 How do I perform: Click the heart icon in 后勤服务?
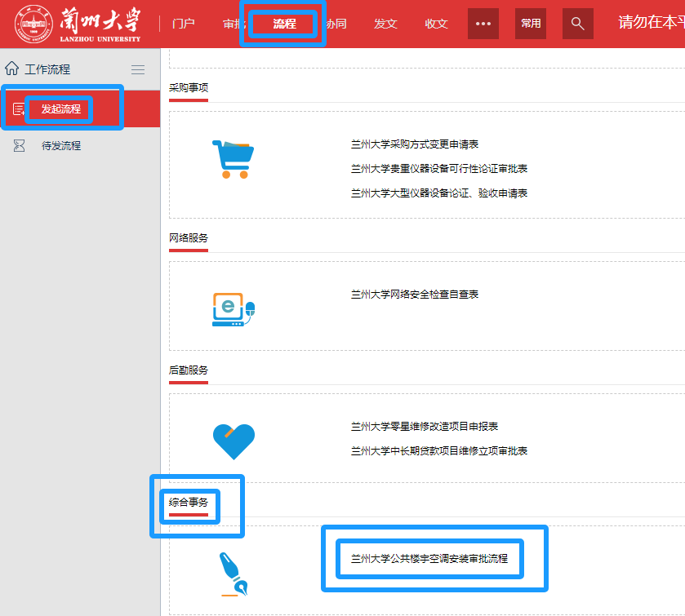234,442
